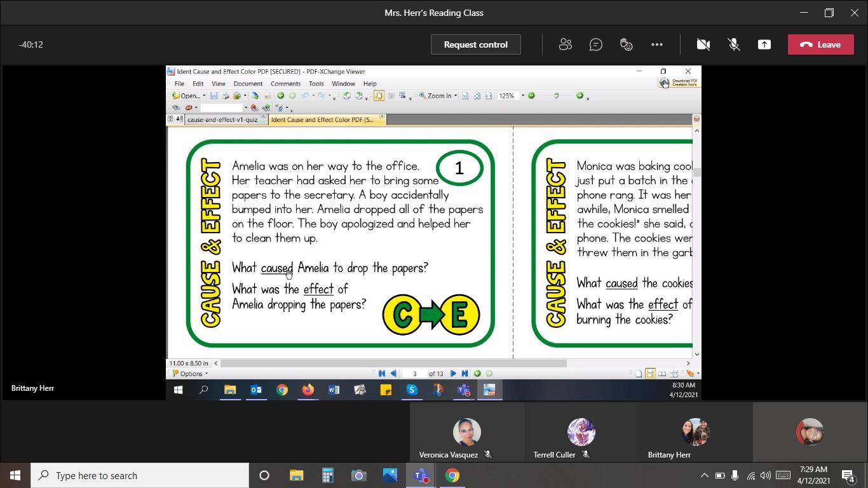The height and width of the screenshot is (488, 868).
Task: Turn on the camera in the meeting
Action: pos(703,44)
